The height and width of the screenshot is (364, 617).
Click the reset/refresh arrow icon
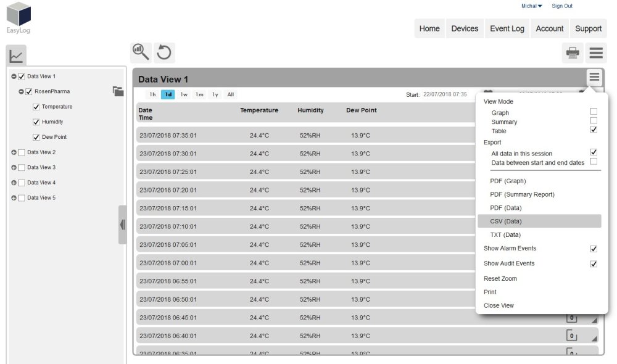click(x=164, y=52)
